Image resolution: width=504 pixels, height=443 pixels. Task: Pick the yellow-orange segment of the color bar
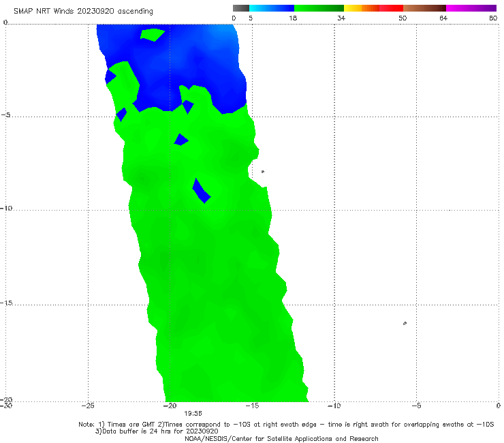point(362,8)
